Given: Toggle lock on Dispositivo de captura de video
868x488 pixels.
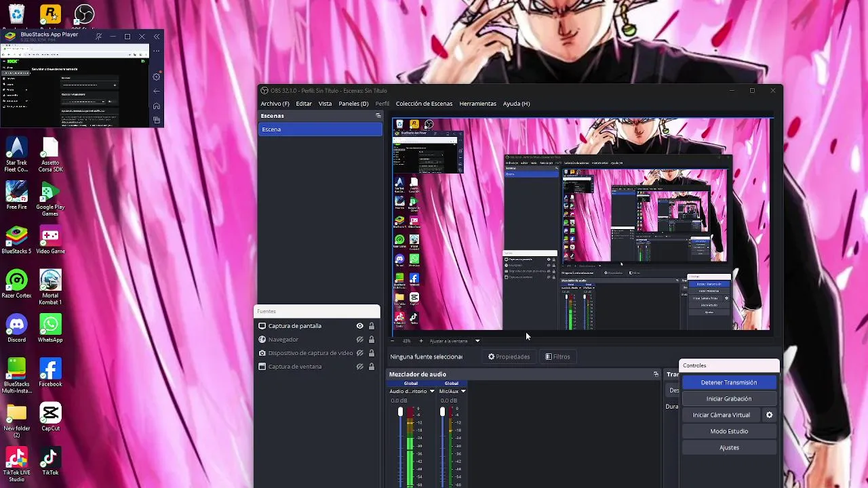Looking at the screenshot, I should (x=372, y=353).
